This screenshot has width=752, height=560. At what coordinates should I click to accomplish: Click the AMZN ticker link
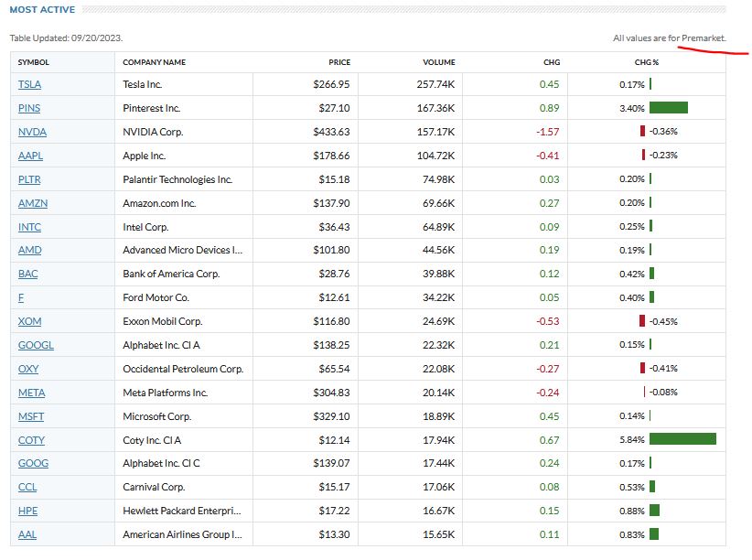(32, 203)
